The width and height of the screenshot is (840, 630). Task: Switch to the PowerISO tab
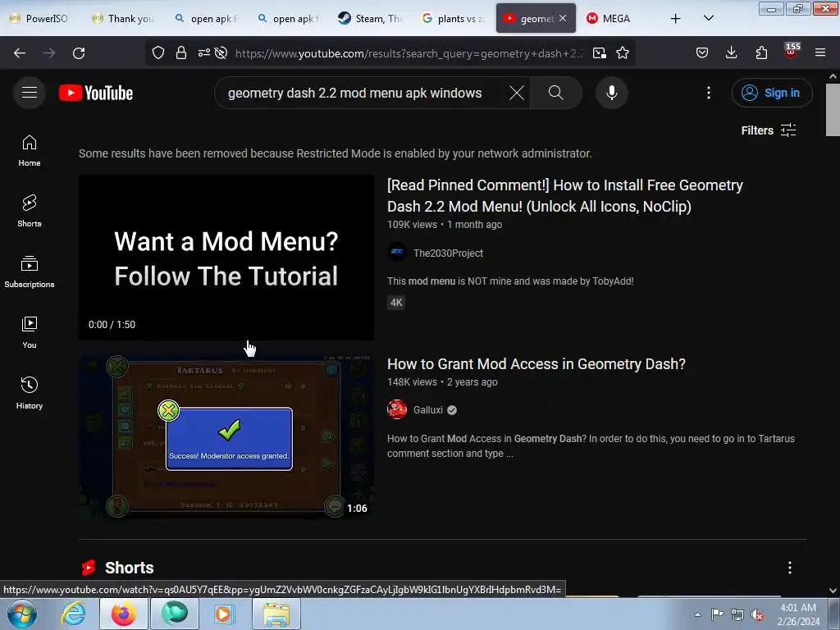click(39, 19)
